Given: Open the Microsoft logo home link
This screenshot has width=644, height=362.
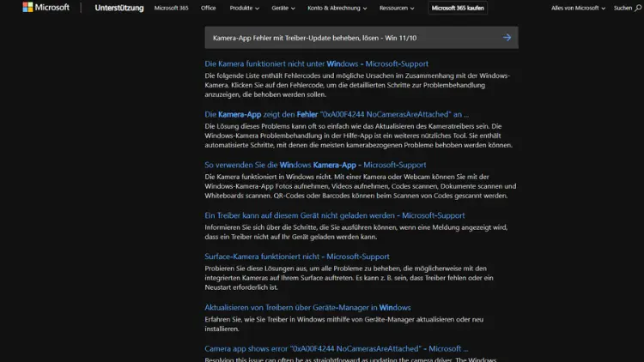Looking at the screenshot, I should click(x=46, y=8).
